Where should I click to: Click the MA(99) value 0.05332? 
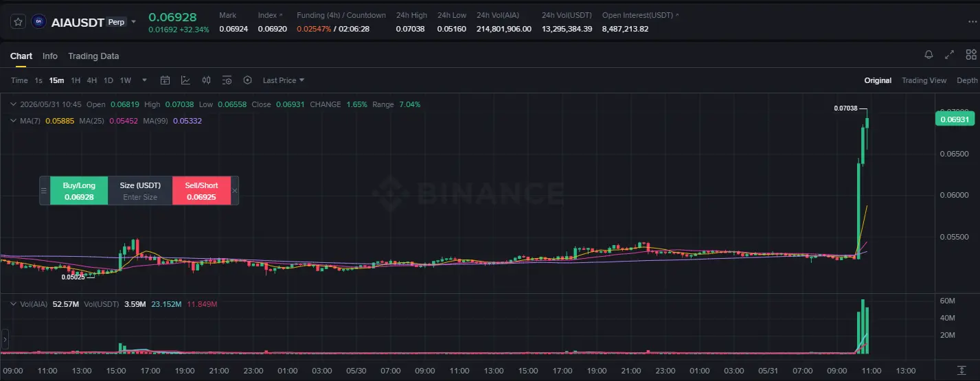187,121
